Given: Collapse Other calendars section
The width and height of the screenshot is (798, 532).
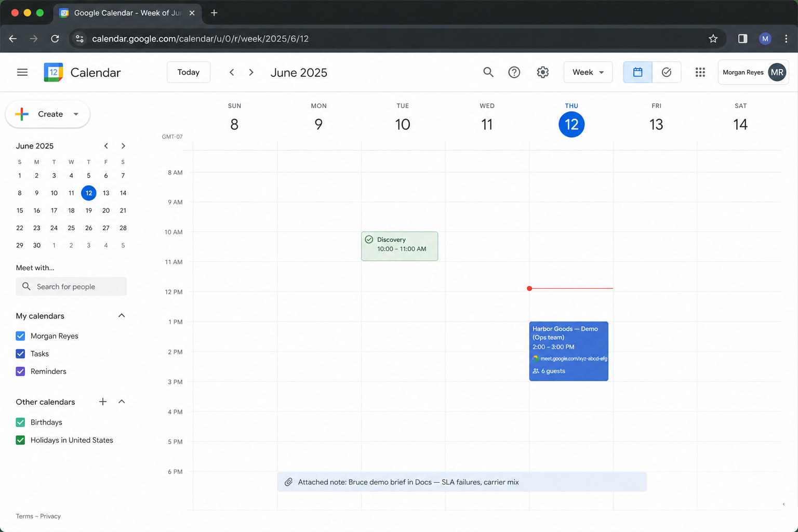Looking at the screenshot, I should (x=122, y=402).
